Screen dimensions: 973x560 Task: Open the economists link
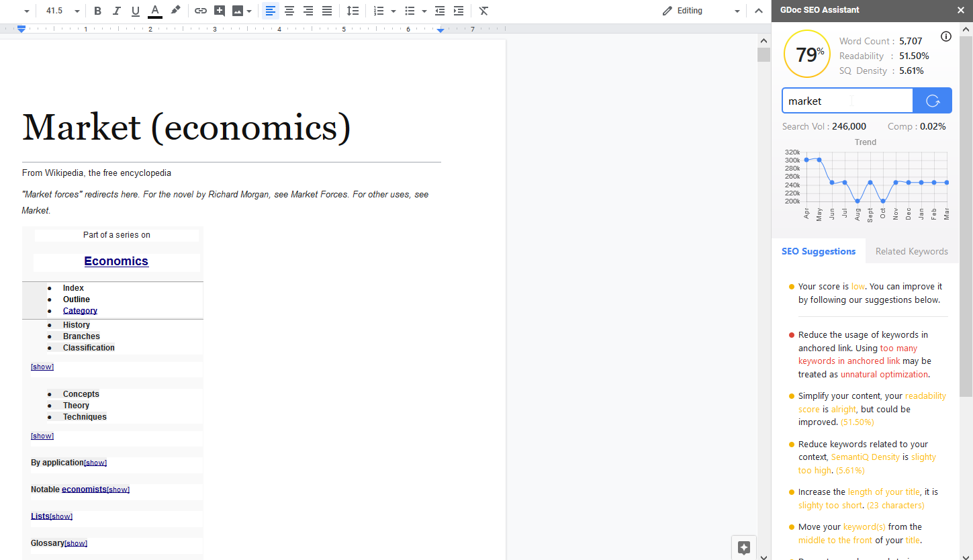[x=84, y=489]
